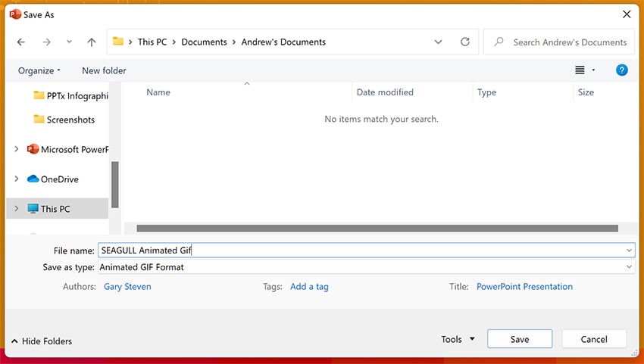Click the New folder button
This screenshot has height=364, width=644.
(104, 70)
